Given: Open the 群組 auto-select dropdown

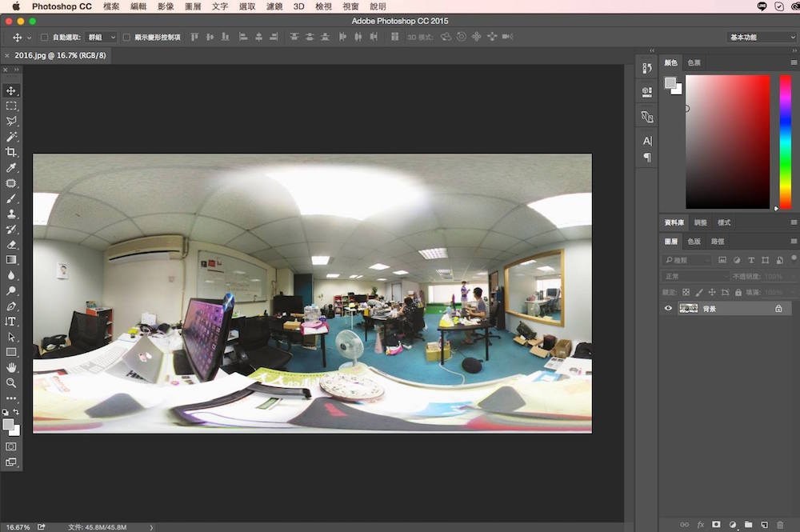Looking at the screenshot, I should [102, 38].
